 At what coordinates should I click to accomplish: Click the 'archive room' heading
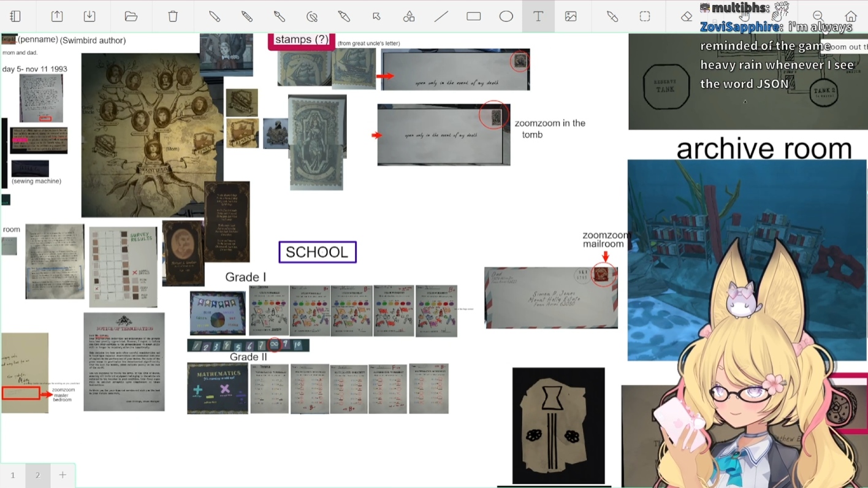click(x=764, y=148)
